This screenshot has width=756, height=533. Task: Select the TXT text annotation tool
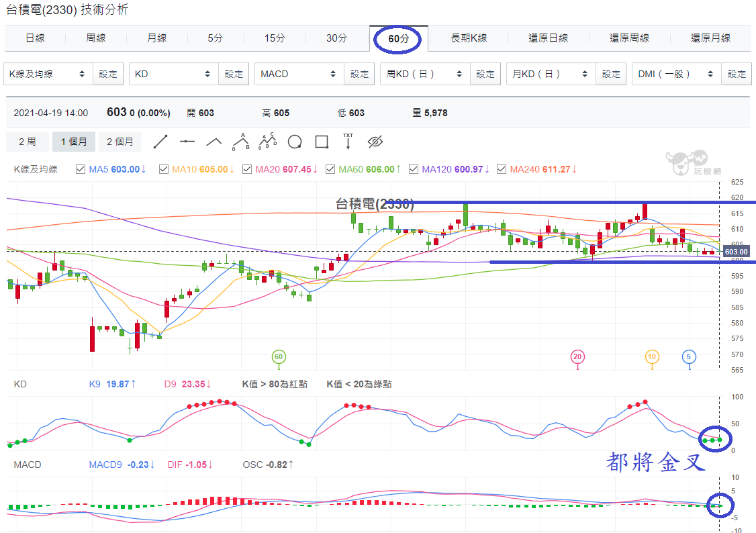click(x=348, y=141)
